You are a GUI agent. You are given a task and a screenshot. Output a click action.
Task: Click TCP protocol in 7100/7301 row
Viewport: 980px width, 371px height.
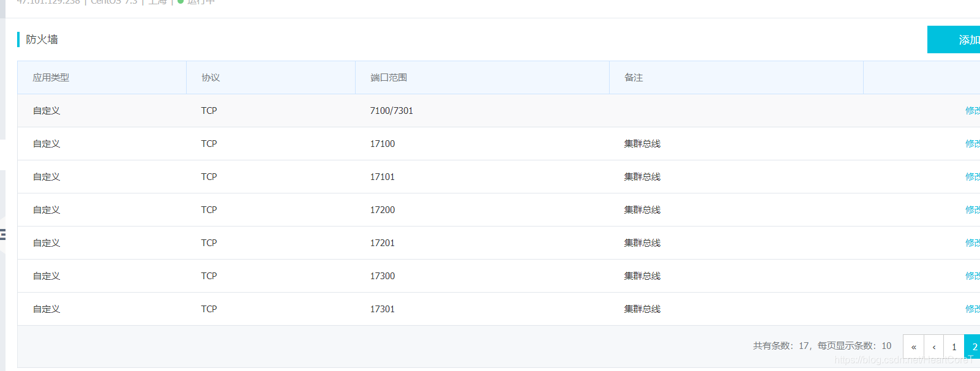(209, 111)
